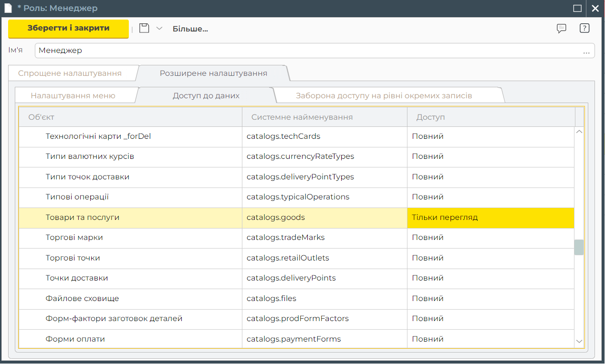Switch to Спрощене налаштування tab
This screenshot has height=364, width=605.
70,73
